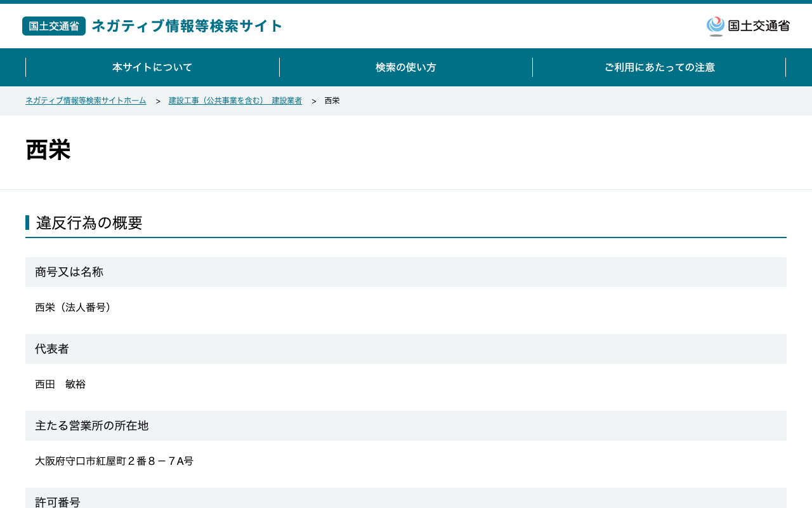This screenshot has width=812, height=508.
Task: Click the current 西栄 breadcrumb item
Action: [332, 101]
